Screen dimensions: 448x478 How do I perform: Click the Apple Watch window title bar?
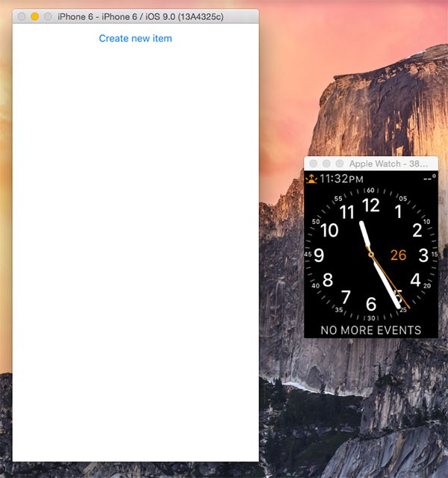(x=371, y=164)
